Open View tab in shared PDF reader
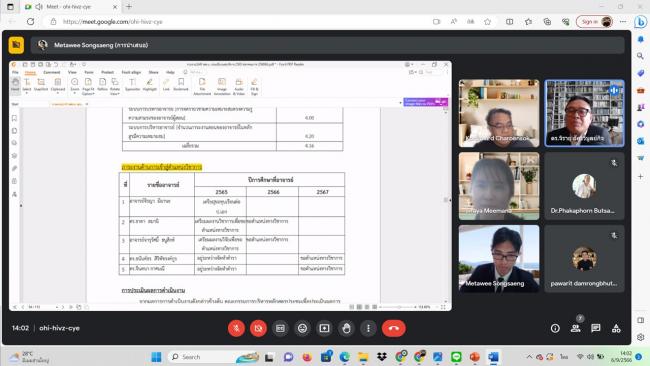The image size is (650, 366). pyautogui.click(x=72, y=72)
